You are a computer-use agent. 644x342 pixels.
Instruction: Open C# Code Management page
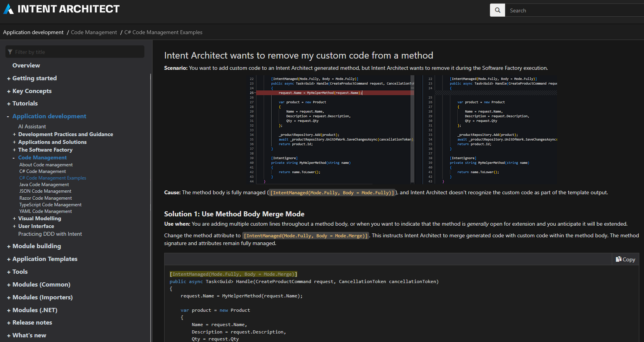pyautogui.click(x=43, y=171)
